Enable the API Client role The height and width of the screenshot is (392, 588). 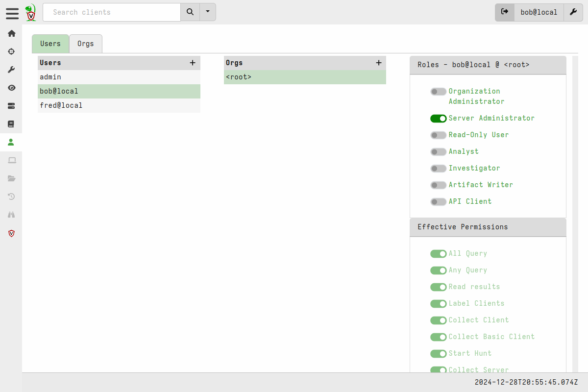(x=439, y=201)
